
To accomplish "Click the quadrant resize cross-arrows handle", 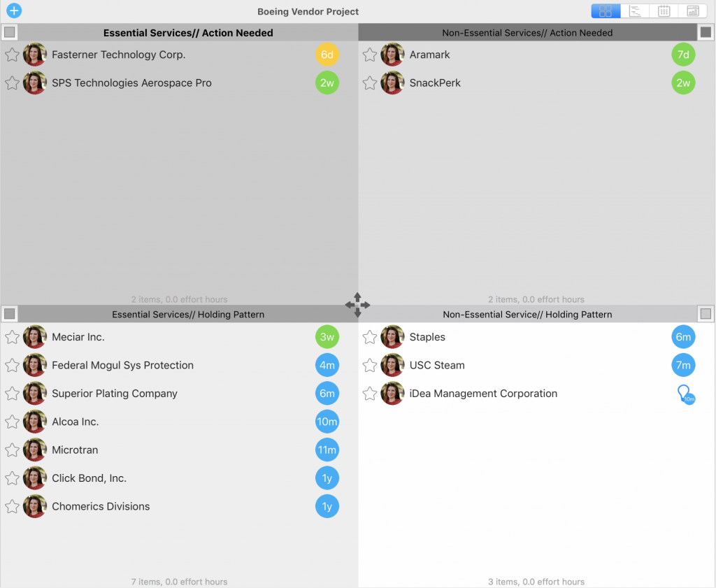I will [x=357, y=305].
